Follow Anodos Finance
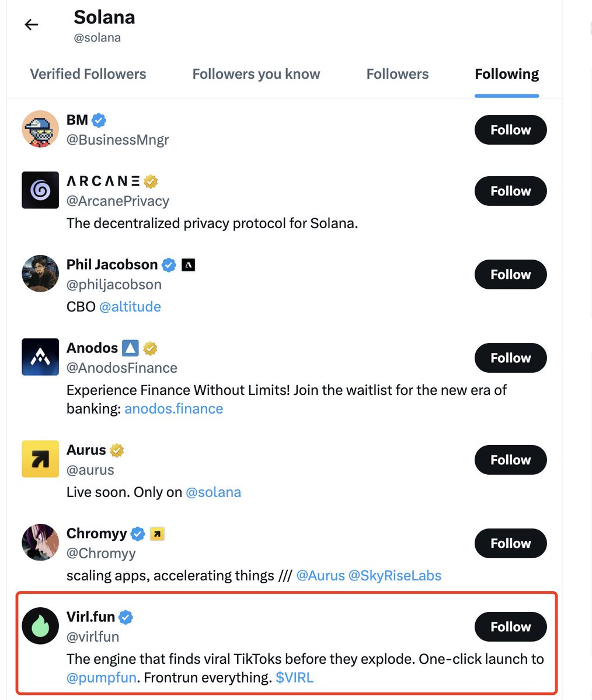592x700 pixels. [x=510, y=358]
